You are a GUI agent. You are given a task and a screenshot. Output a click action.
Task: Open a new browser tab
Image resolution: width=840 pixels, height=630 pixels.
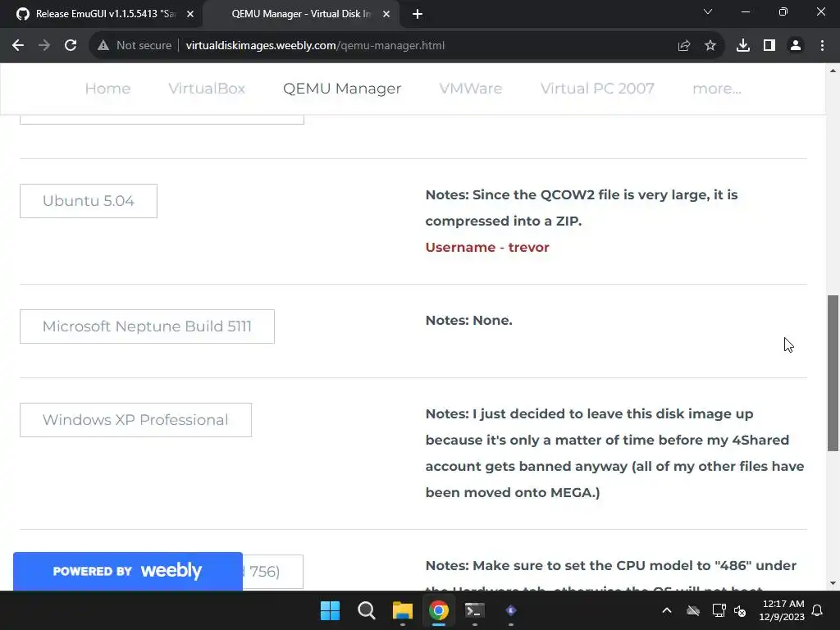(418, 14)
